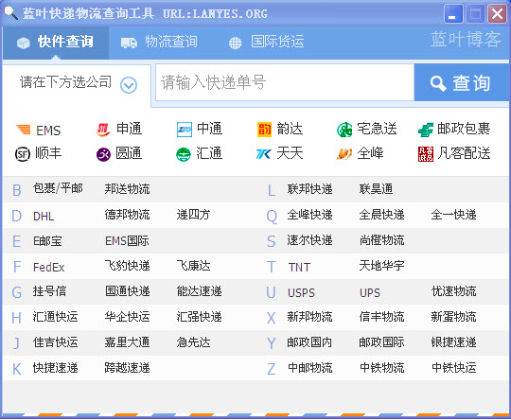
Task: Select the 邮政包裹 postal logo icon
Action: pyautogui.click(x=426, y=130)
